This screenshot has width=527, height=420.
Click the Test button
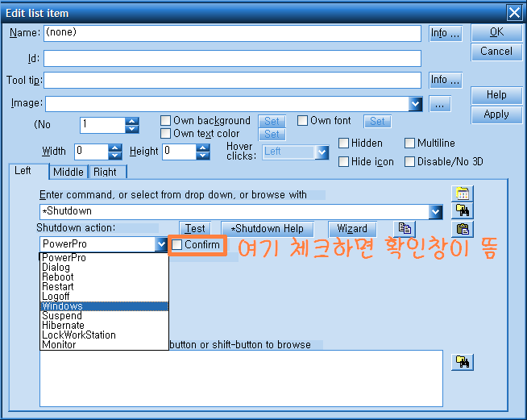(195, 229)
